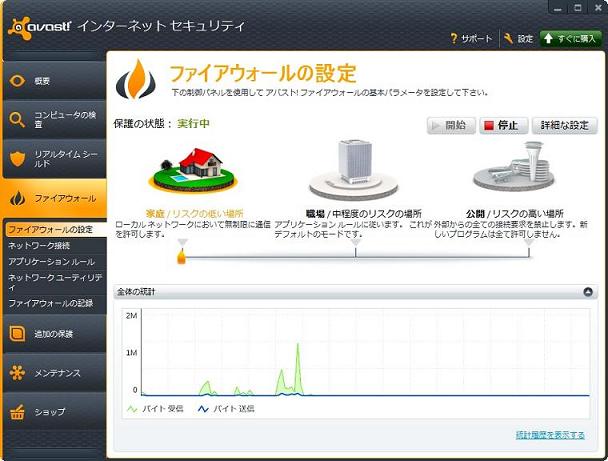Click the avast! logo icon
This screenshot has height=461, width=608.
19,28
